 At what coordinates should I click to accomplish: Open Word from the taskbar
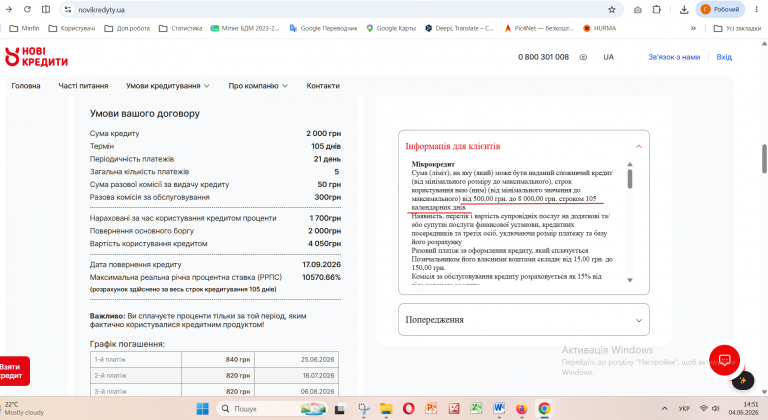pos(499,408)
